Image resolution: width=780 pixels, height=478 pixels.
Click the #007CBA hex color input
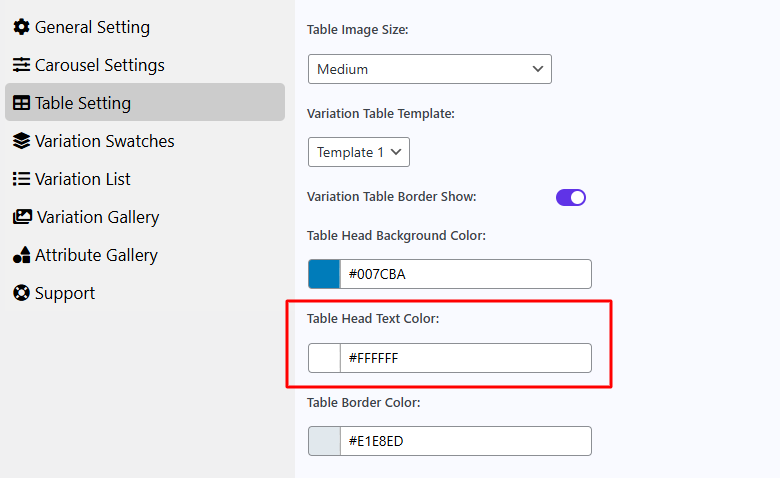466,274
